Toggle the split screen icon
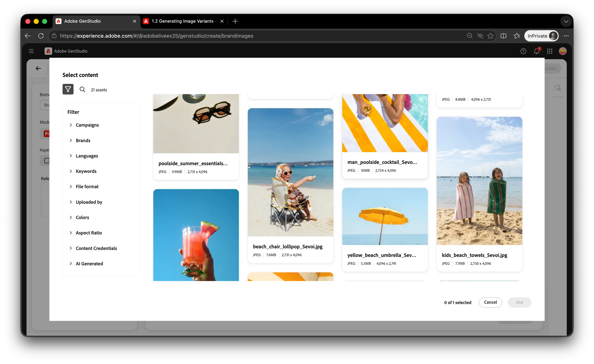Image resolution: width=594 pixels, height=364 pixels. point(503,36)
